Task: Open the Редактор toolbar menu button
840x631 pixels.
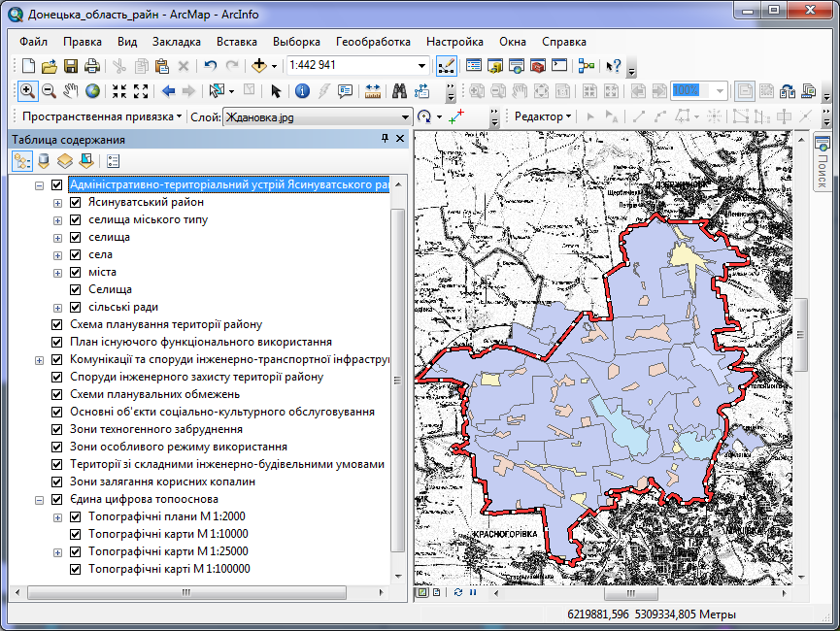Action: (x=542, y=116)
